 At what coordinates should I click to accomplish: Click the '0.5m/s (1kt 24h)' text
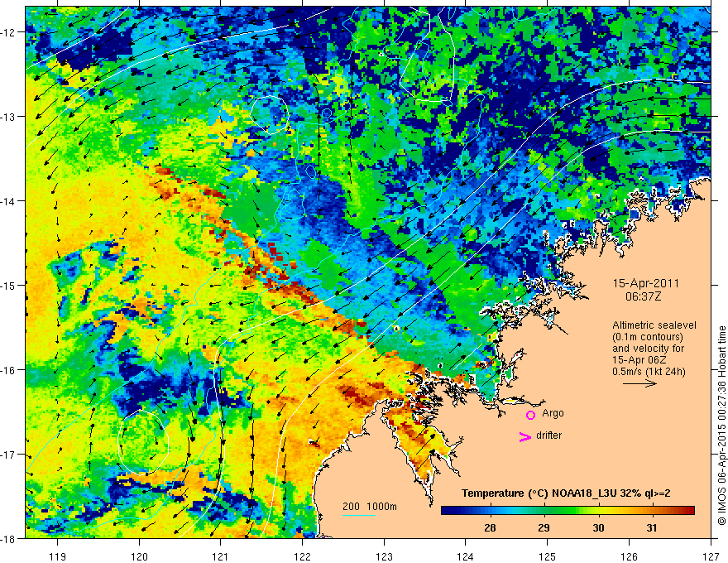coord(649,372)
